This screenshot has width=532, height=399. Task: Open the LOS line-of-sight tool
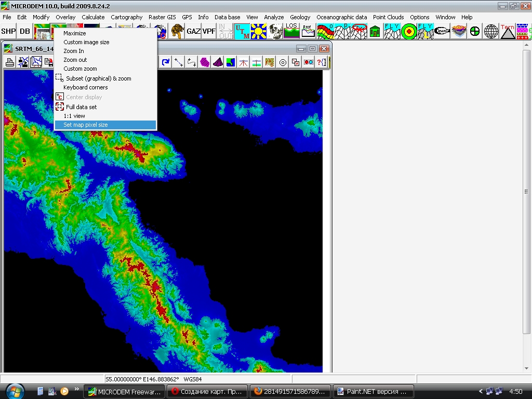tap(291, 31)
